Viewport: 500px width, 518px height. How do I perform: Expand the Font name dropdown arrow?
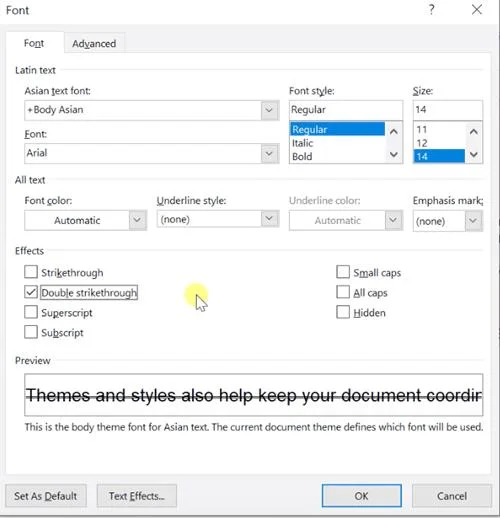pos(269,153)
